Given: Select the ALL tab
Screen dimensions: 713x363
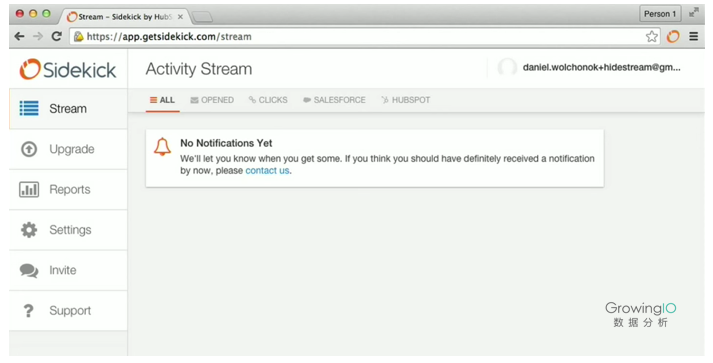Looking at the screenshot, I should 162,100.
